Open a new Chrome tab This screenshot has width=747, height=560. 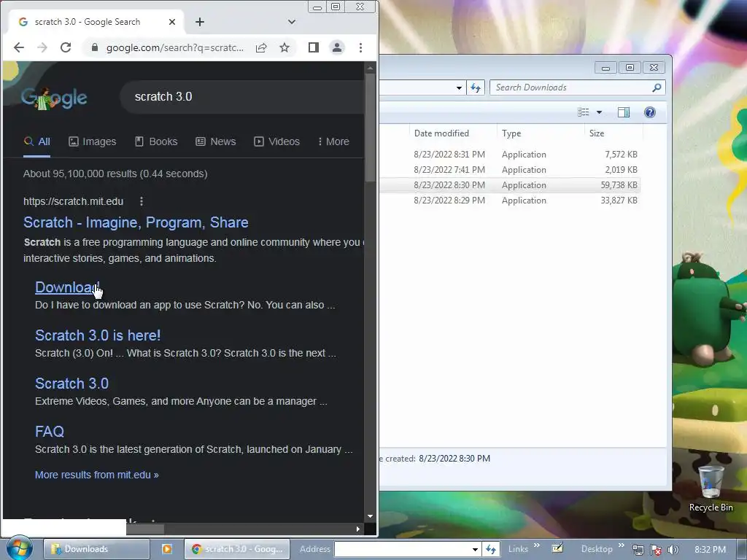tap(200, 22)
